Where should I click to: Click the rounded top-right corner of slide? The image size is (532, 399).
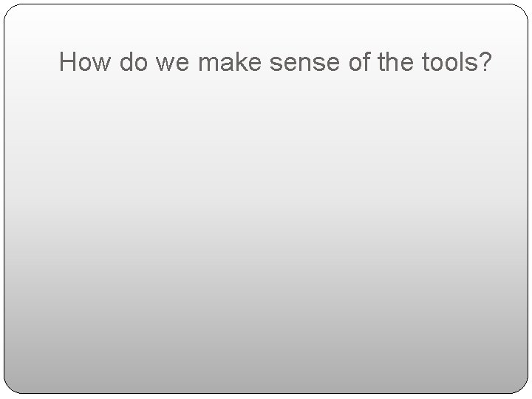click(521, 11)
